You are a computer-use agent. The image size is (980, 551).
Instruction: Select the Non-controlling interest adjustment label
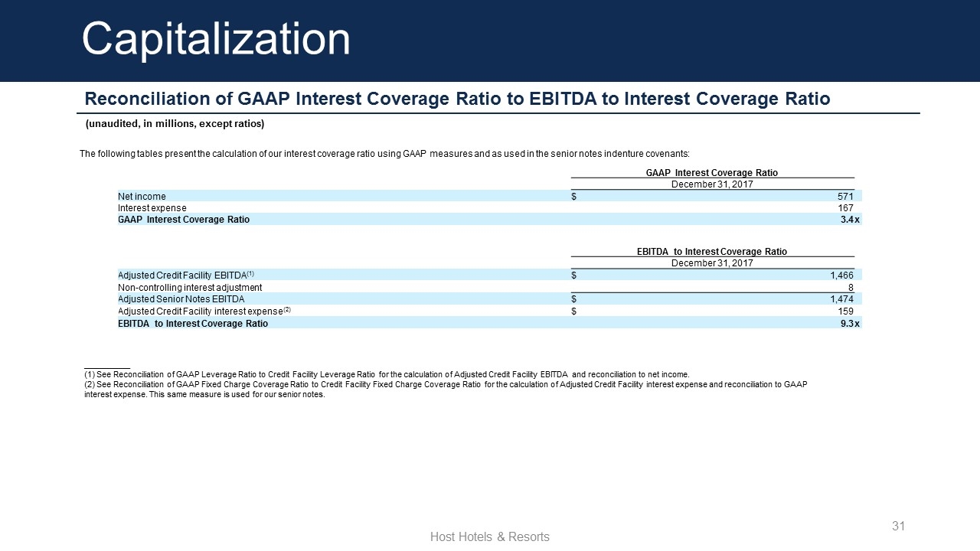[x=190, y=287]
